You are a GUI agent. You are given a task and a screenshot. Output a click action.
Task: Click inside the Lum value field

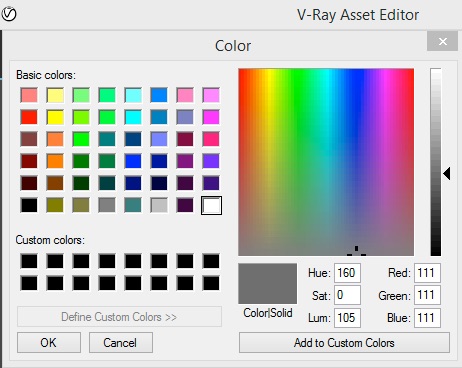click(x=347, y=317)
